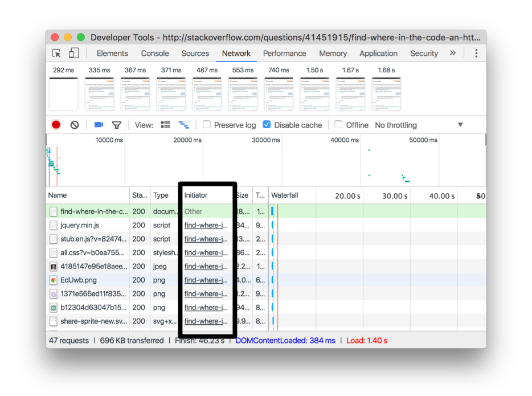Viewport: 532px width, 396px height.
Task: Uncheck the Disable cache checkbox
Action: (267, 125)
